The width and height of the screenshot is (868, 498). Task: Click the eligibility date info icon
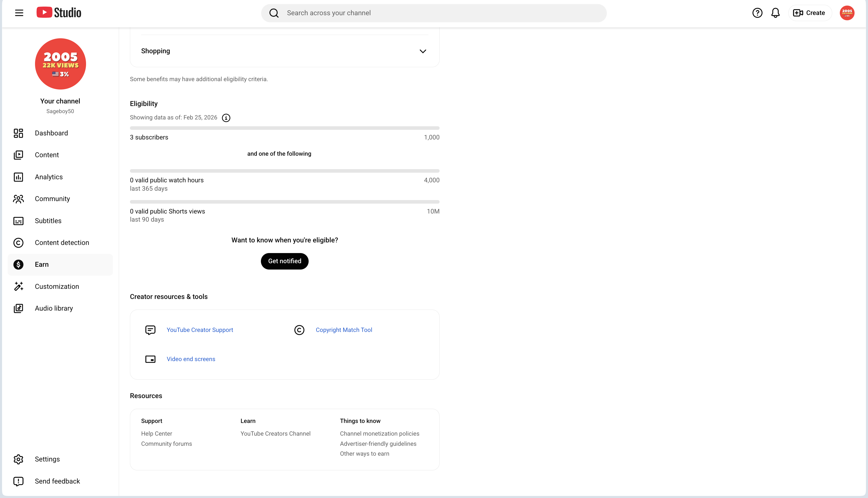click(x=226, y=118)
